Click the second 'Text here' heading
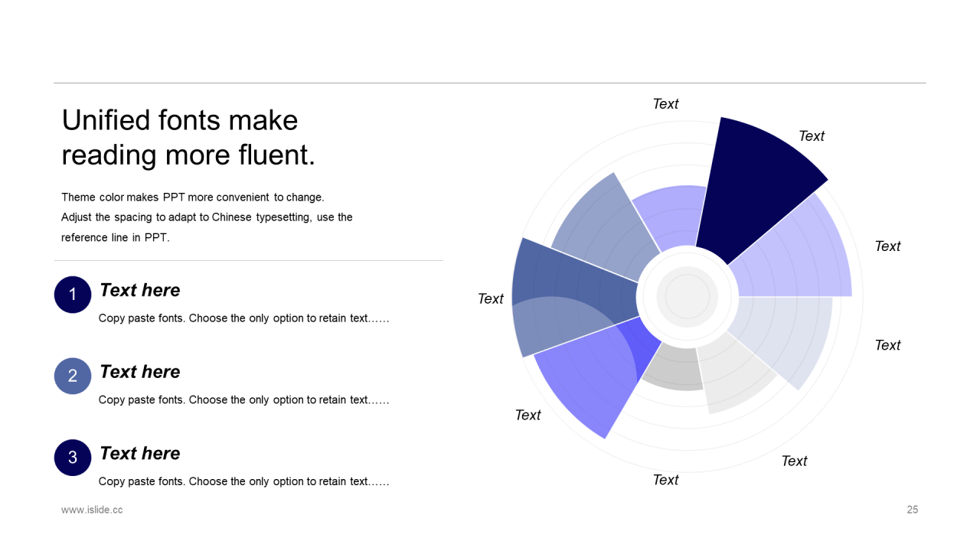 pos(140,372)
